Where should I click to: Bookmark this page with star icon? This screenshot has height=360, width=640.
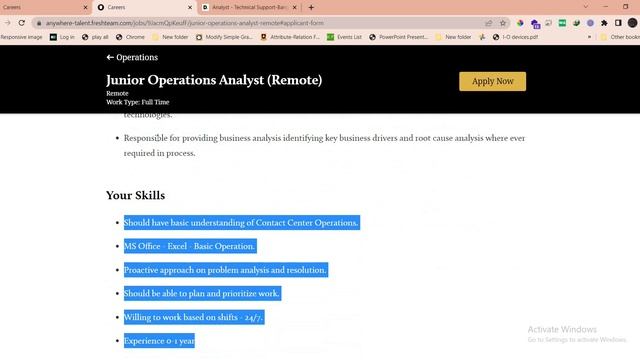503,23
